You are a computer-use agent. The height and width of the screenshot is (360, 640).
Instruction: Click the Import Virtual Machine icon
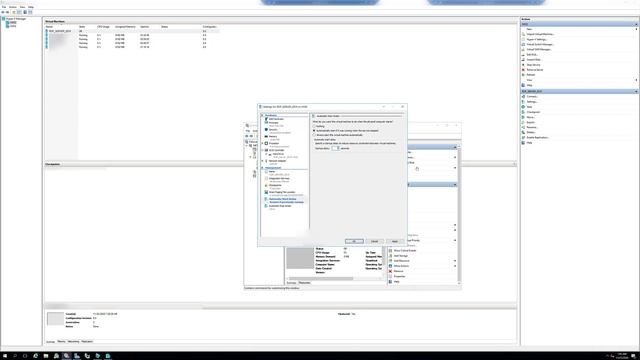click(x=523, y=34)
